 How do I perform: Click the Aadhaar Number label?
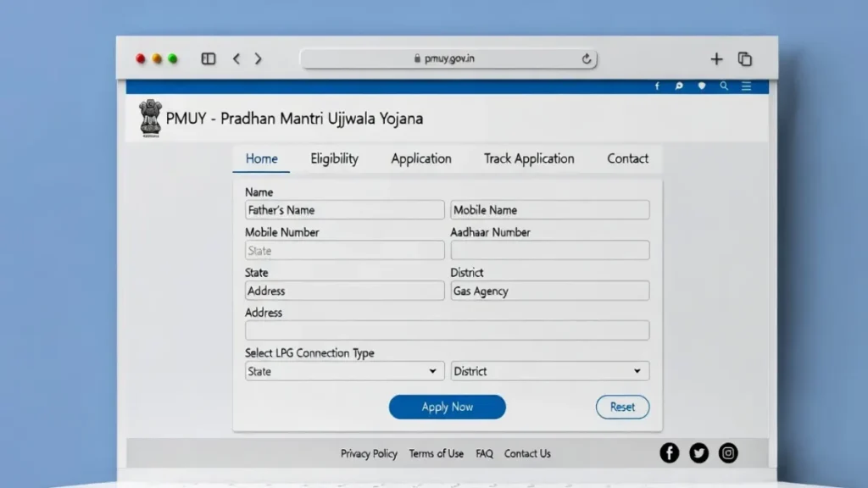point(490,232)
